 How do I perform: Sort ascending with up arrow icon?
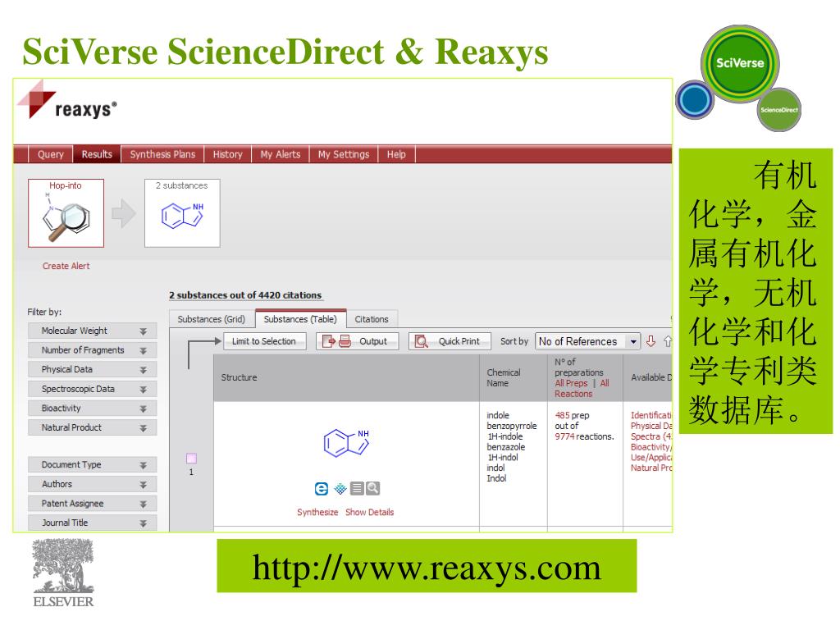pos(668,341)
